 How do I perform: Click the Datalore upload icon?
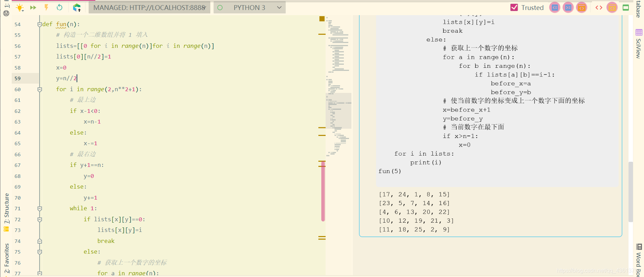77,8
